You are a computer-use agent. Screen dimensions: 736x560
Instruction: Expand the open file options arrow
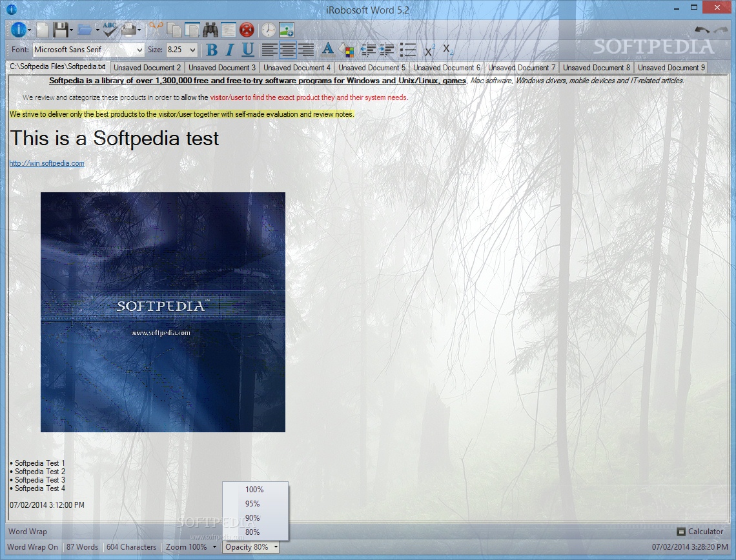[x=97, y=30]
